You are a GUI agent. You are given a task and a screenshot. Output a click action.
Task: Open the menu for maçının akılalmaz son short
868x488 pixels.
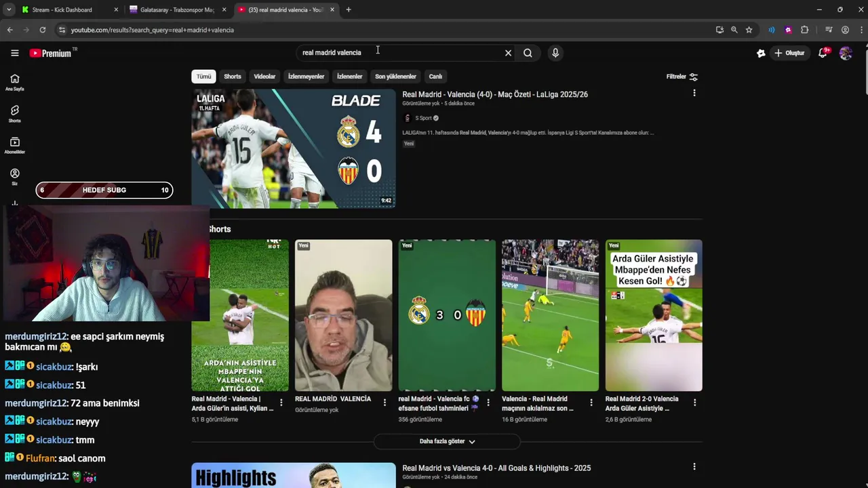591,403
